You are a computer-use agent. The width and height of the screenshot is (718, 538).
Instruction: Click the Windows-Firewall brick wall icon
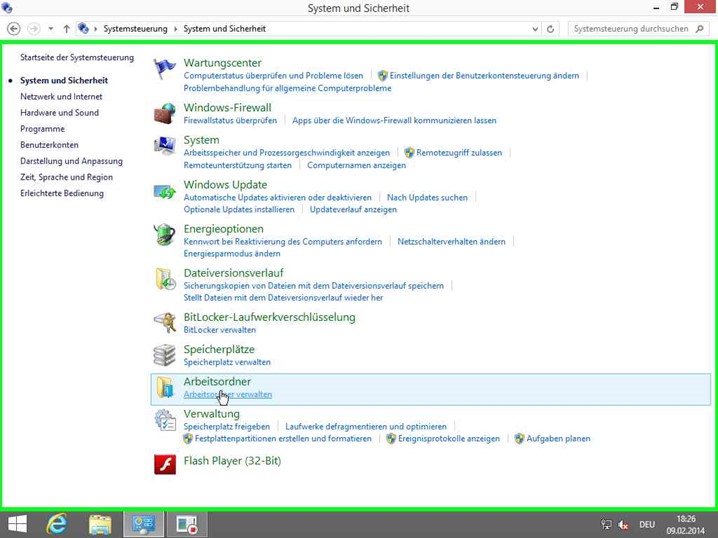point(164,114)
